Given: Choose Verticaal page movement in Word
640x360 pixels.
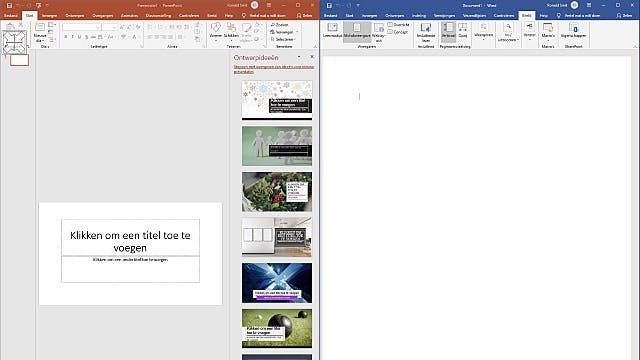Looking at the screenshot, I should click(448, 31).
